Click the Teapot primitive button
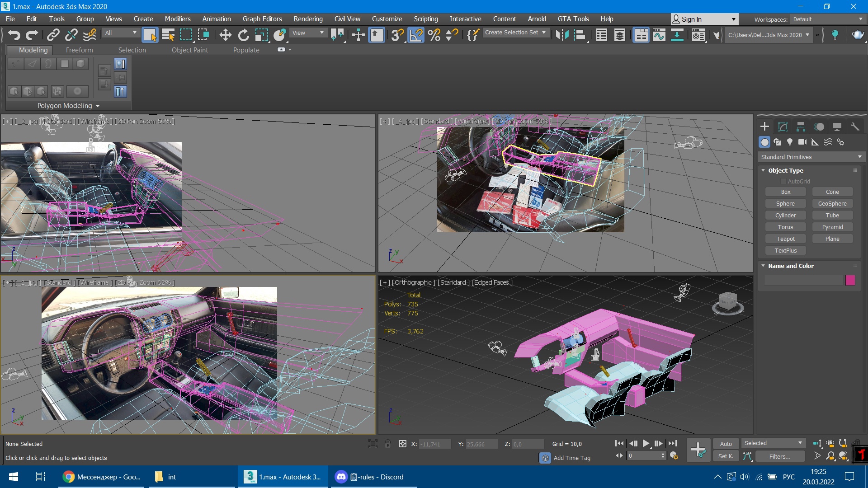Screen dimensions: 868x488 785,239
